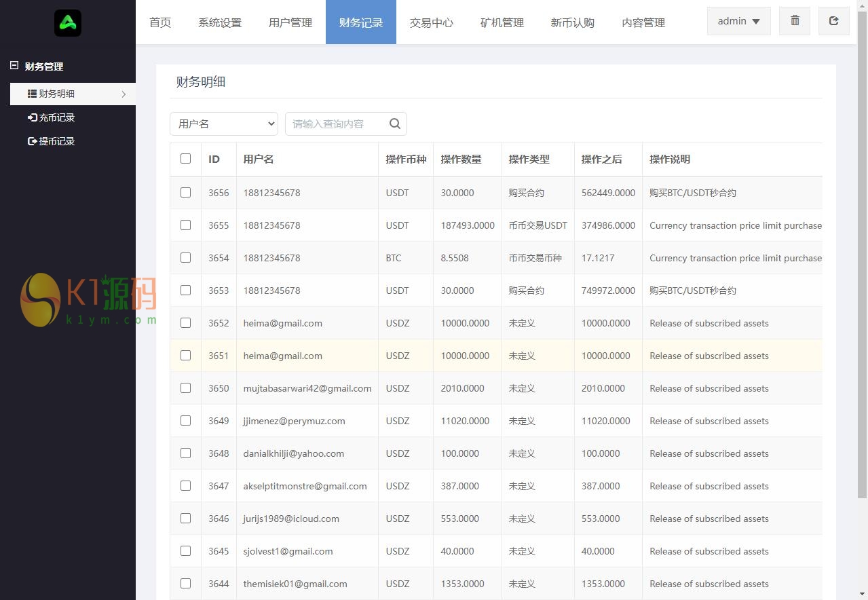Open the 用户名 filter dropdown

pos(224,124)
